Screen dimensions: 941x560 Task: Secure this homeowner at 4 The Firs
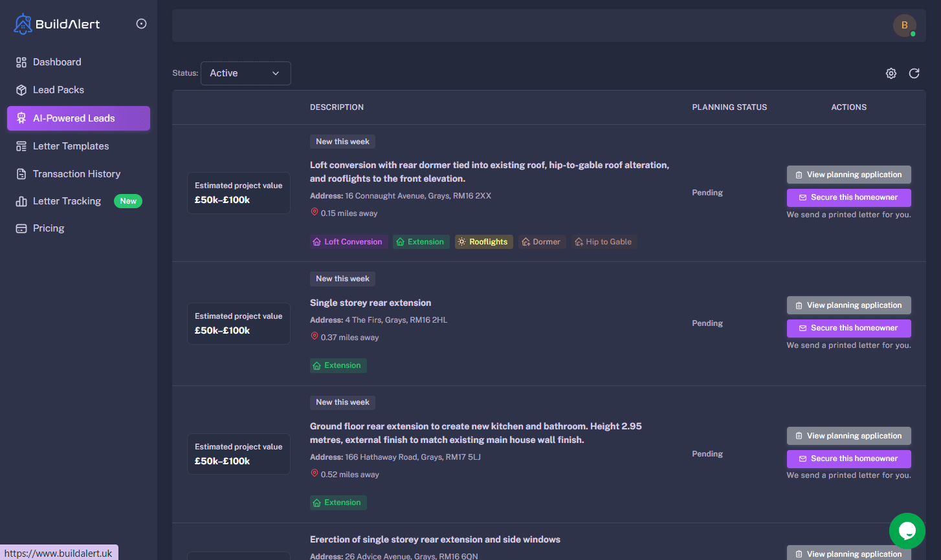click(x=848, y=328)
